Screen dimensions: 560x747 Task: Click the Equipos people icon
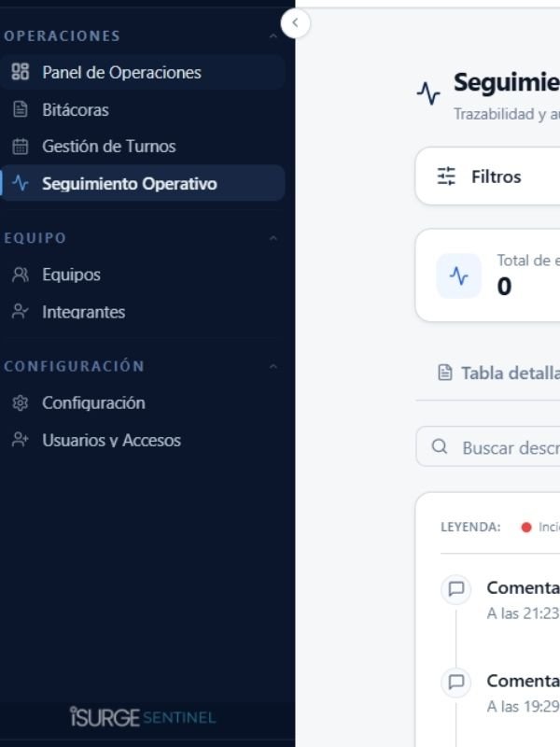[21, 275]
